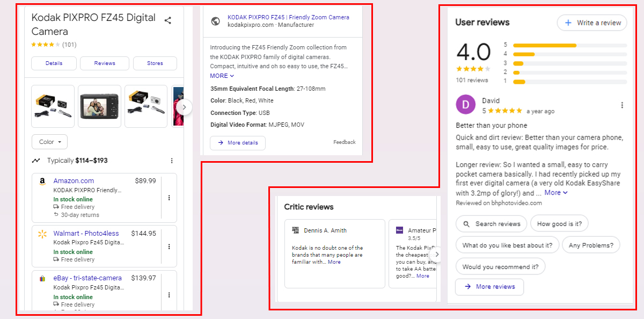Click the Walmart spark icon next to Photo4less
The image size is (644, 319).
pyautogui.click(x=42, y=234)
